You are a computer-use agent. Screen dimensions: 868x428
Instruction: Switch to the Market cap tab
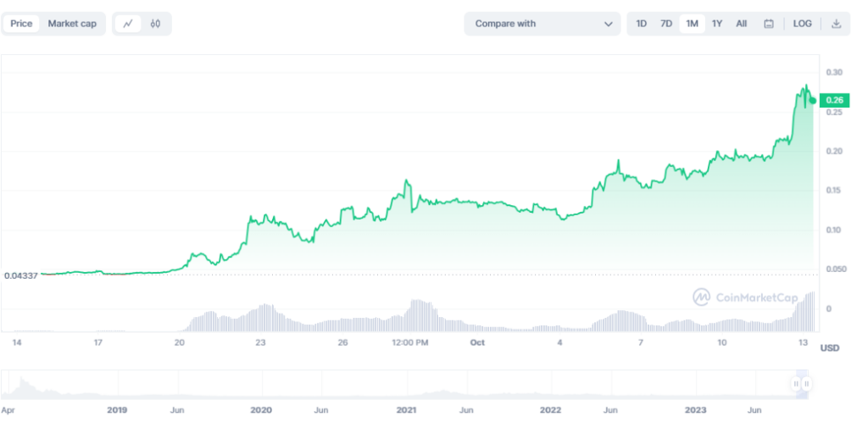[72, 24]
